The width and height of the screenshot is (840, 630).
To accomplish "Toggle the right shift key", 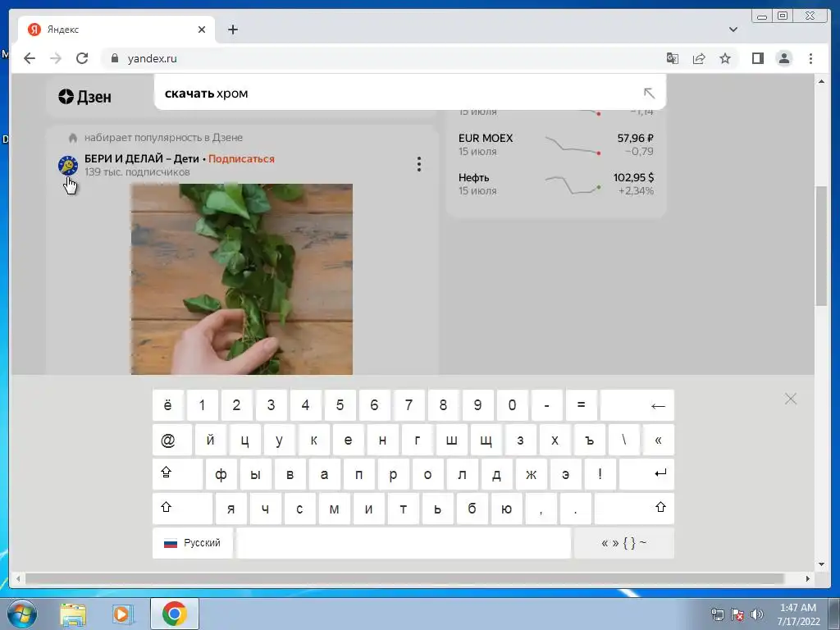I will (x=634, y=509).
